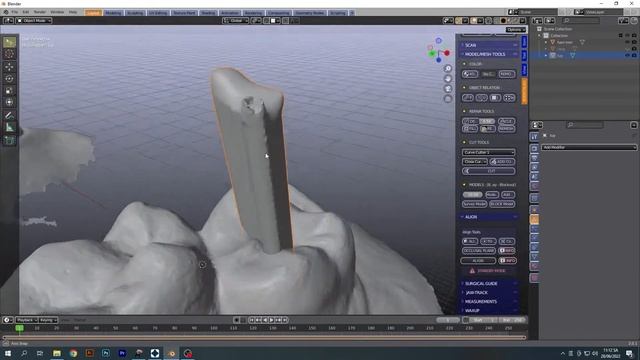The image size is (640, 360).
Task: Click the ADD CU. button in Cut Tools
Action: coord(502,162)
